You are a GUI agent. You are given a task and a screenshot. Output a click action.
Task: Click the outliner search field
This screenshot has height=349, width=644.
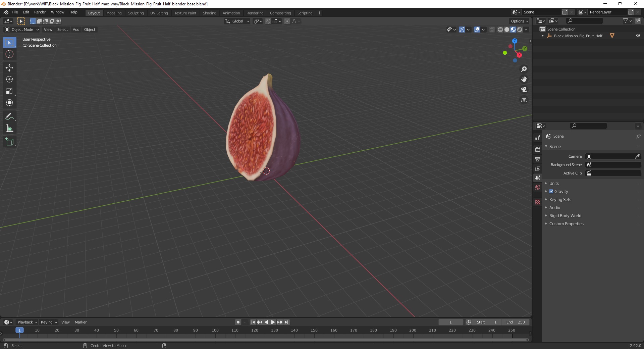coord(584,21)
